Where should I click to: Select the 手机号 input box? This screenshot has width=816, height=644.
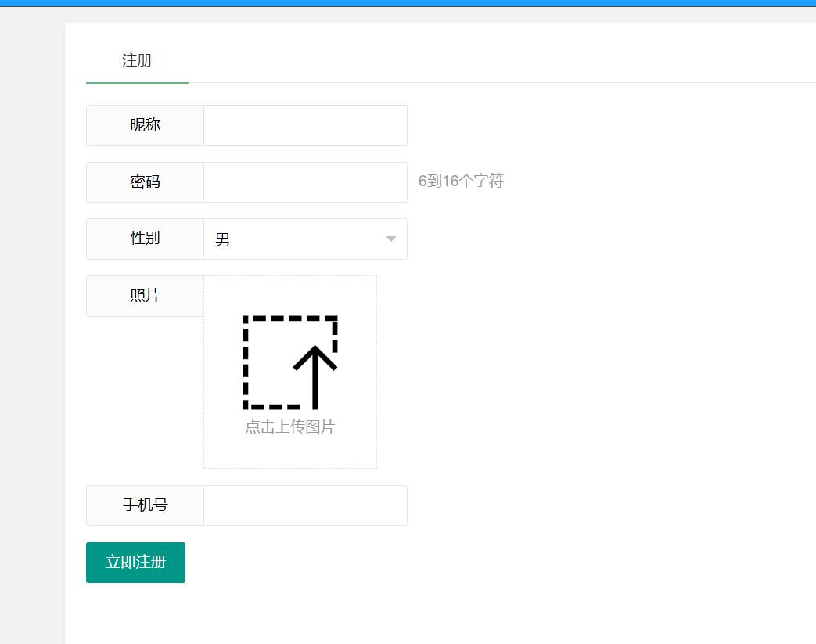click(x=305, y=505)
